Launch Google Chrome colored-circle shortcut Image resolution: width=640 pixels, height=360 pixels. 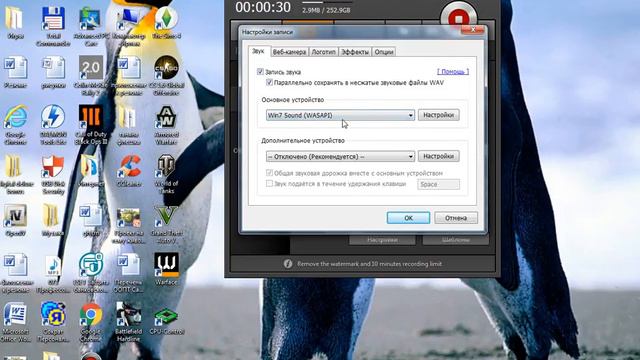pos(91,322)
